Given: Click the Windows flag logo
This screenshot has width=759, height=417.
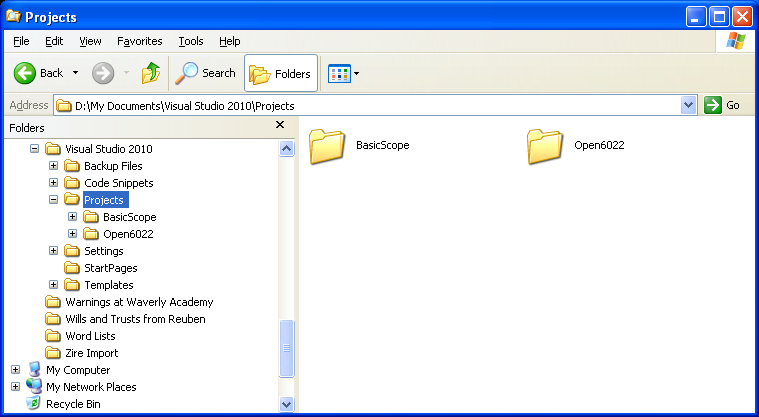Looking at the screenshot, I should 735,41.
